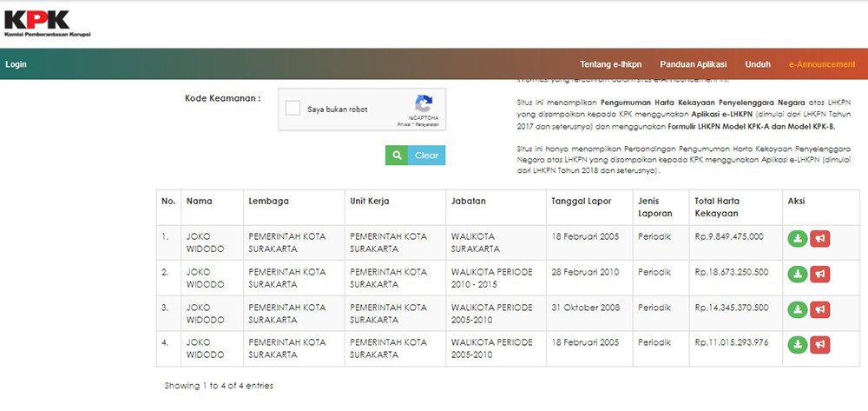
Task: Download report for row 1 (18 Februari 2005)
Action: (797, 239)
